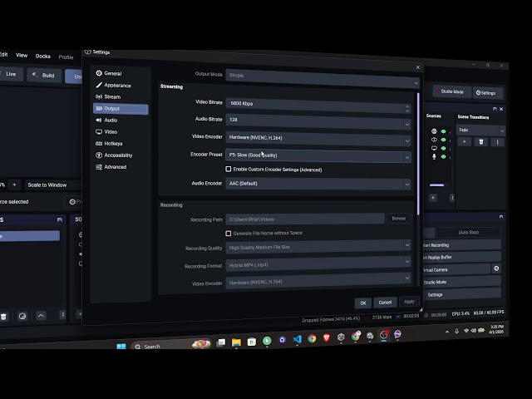Viewport: 532px width, 399px height.
Task: Open the Profile menu in OBS
Action: (x=66, y=57)
